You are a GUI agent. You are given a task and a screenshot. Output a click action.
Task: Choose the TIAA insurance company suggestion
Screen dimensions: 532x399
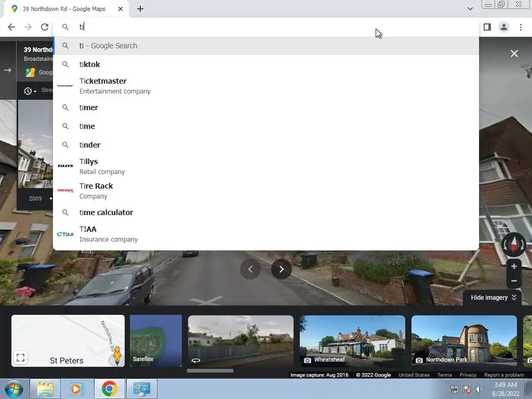pyautogui.click(x=266, y=234)
